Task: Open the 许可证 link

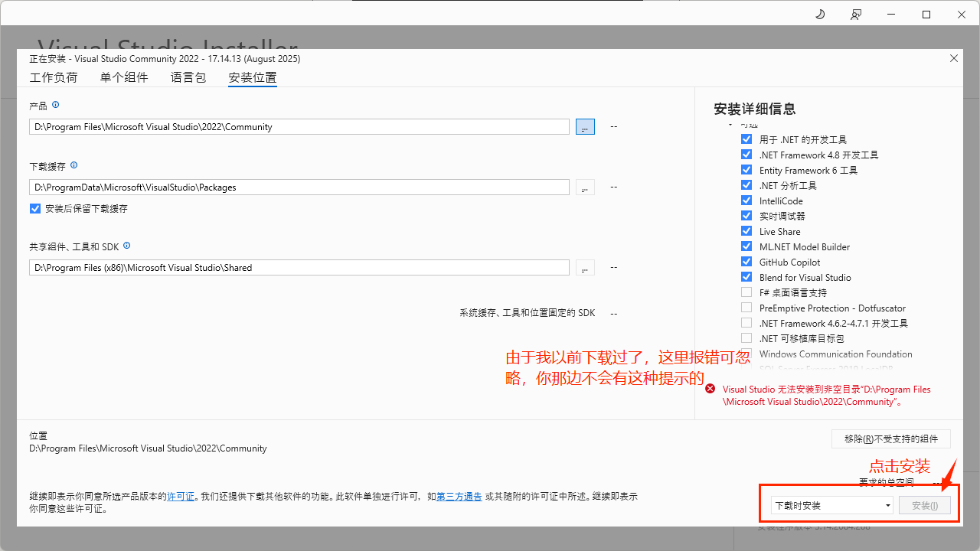Action: 181,497
